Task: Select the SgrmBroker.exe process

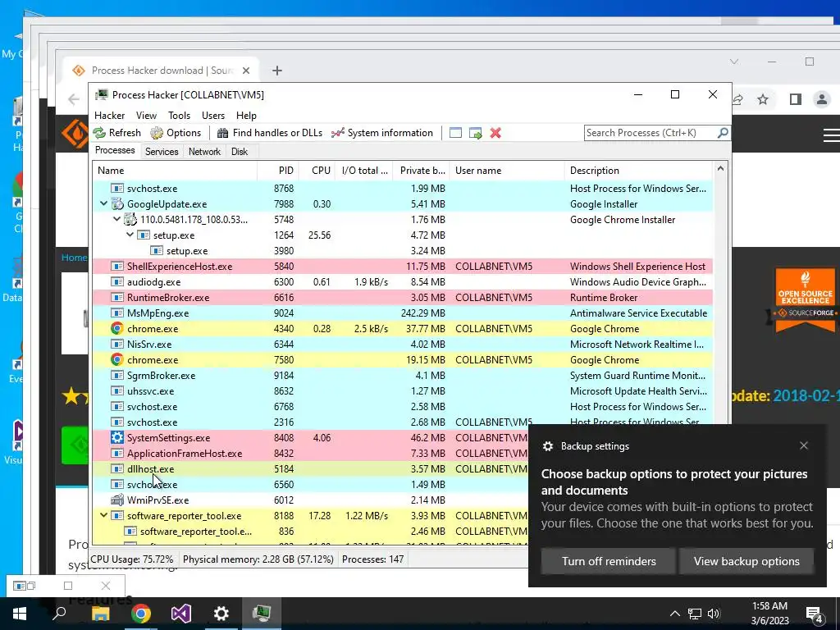Action: point(403,375)
